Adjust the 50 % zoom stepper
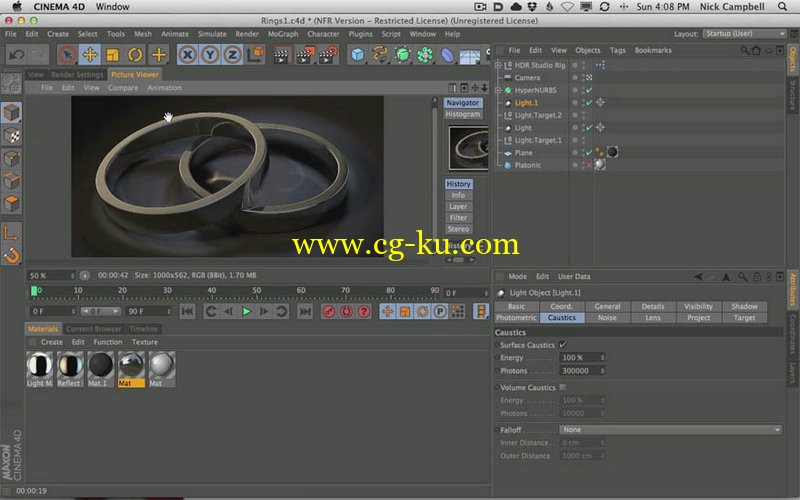Viewport: 800px width, 500px height. [x=72, y=276]
